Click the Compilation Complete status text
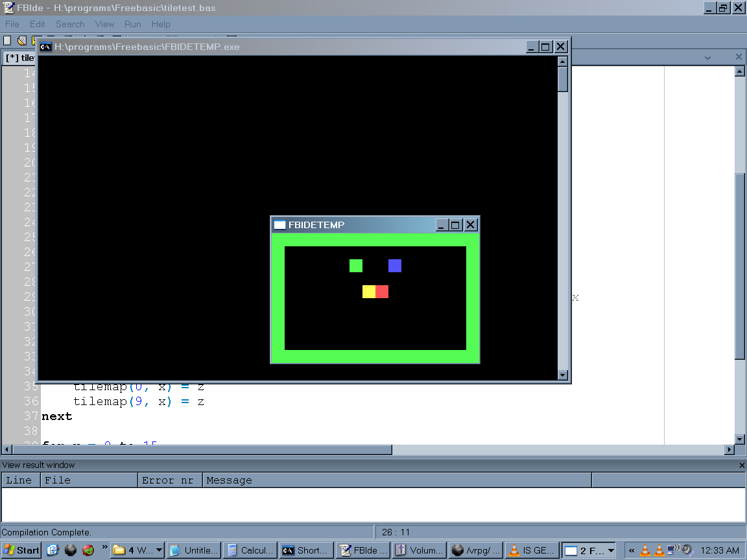Viewport: 747px width, 560px height. (46, 532)
